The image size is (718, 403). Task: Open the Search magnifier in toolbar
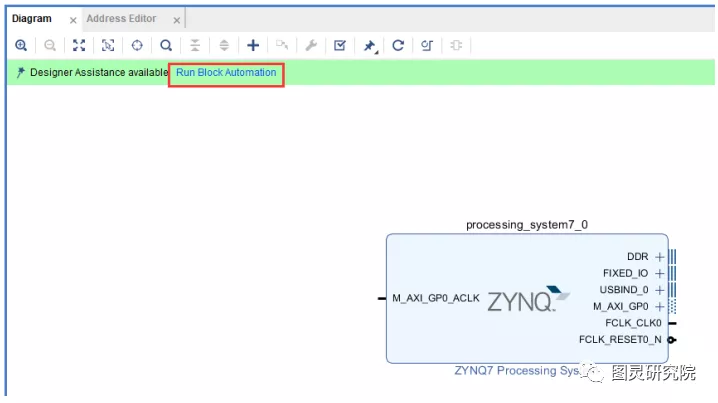pos(166,45)
